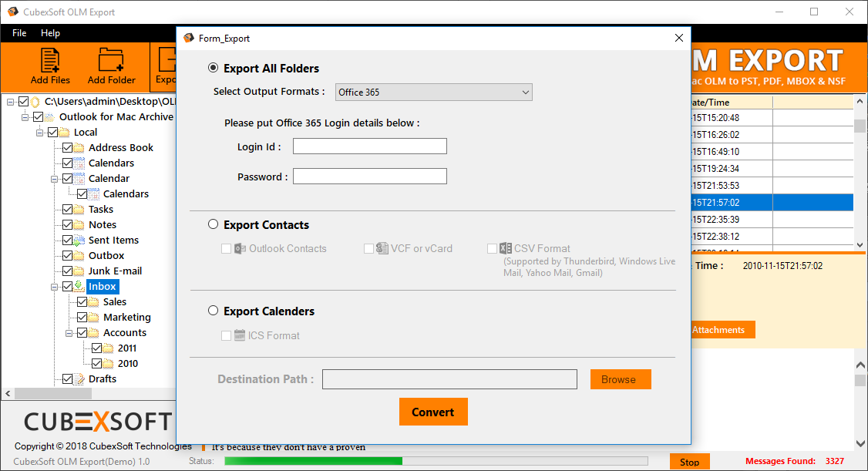Close the Form_Export dialog
Screen dimensions: 868x471
tap(679, 38)
